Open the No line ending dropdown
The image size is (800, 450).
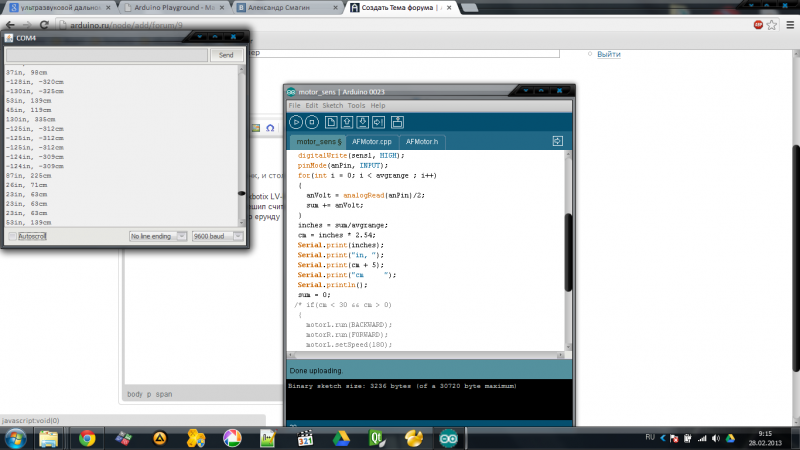[158, 236]
